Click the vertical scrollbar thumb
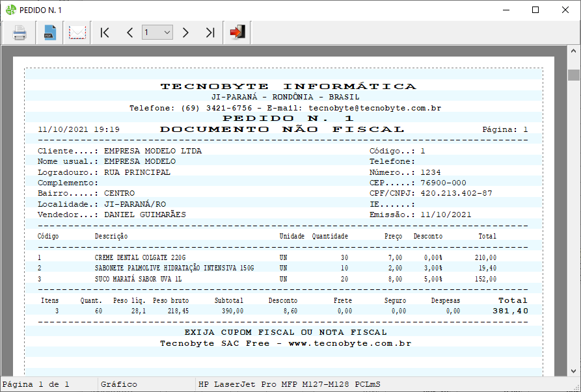Image resolution: width=581 pixels, height=392 pixels. [x=573, y=74]
